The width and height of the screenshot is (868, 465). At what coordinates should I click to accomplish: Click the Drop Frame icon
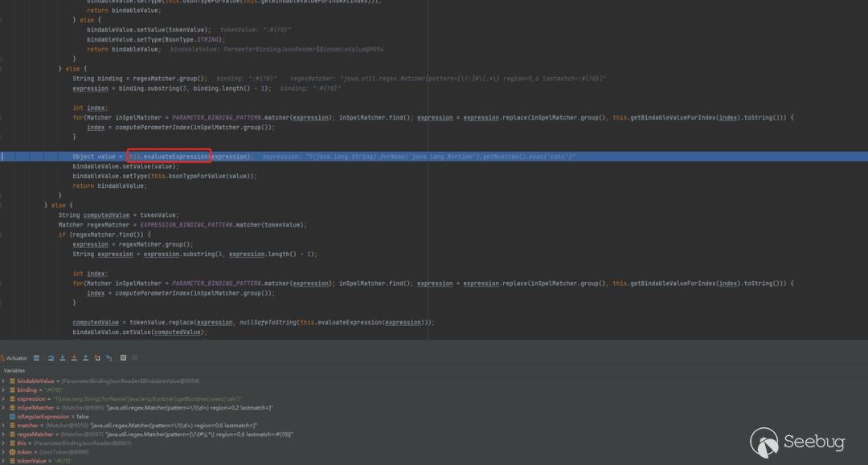point(97,358)
